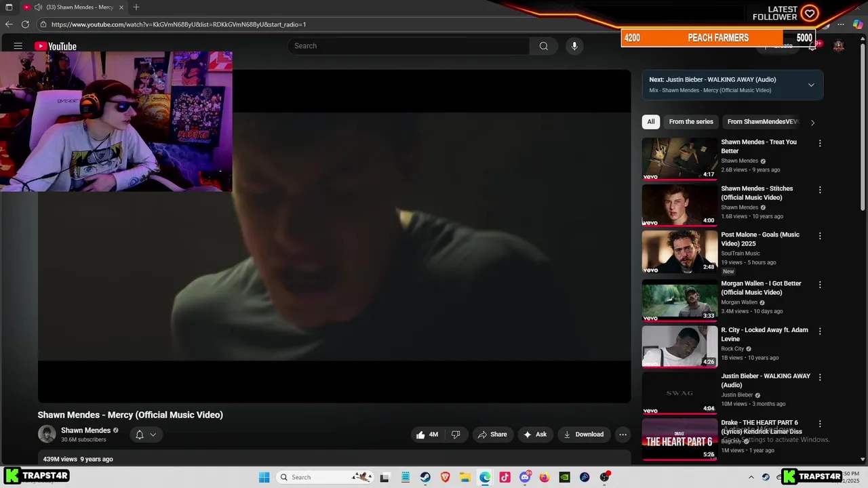Open options for Treat You Better video
868x488 pixels.
pos(820,143)
